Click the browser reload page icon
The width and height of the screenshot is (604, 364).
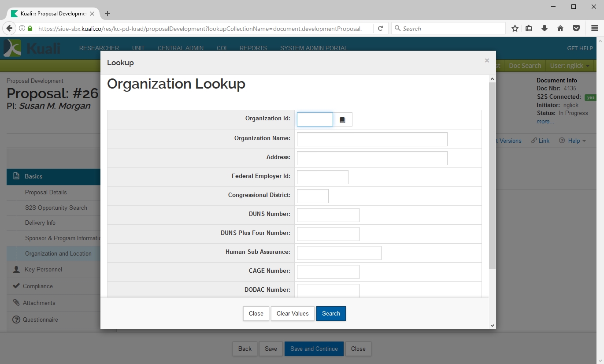point(380,29)
